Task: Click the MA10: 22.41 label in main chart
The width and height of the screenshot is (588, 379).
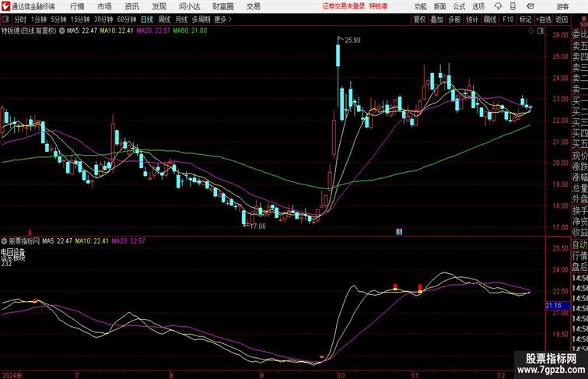Action: point(117,31)
